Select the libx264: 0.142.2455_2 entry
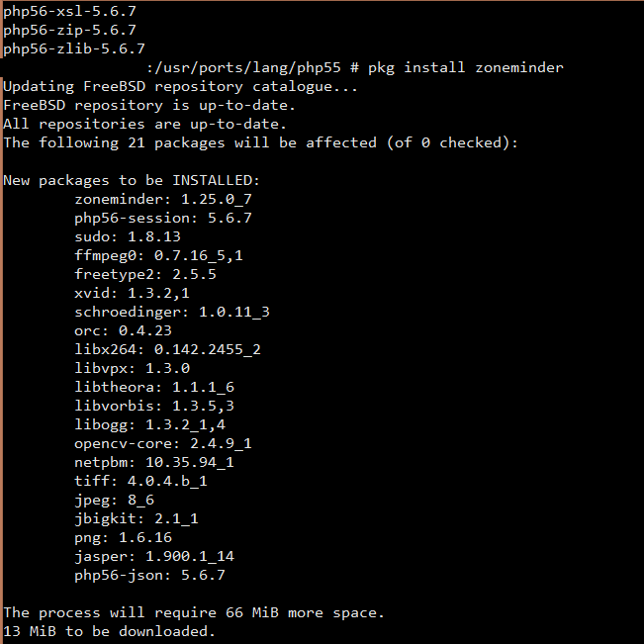This screenshot has width=644, height=644. coord(167,349)
